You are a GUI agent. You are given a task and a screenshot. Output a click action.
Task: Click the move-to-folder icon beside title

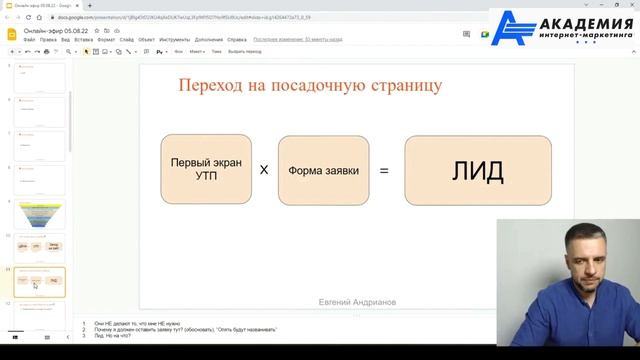click(107, 31)
